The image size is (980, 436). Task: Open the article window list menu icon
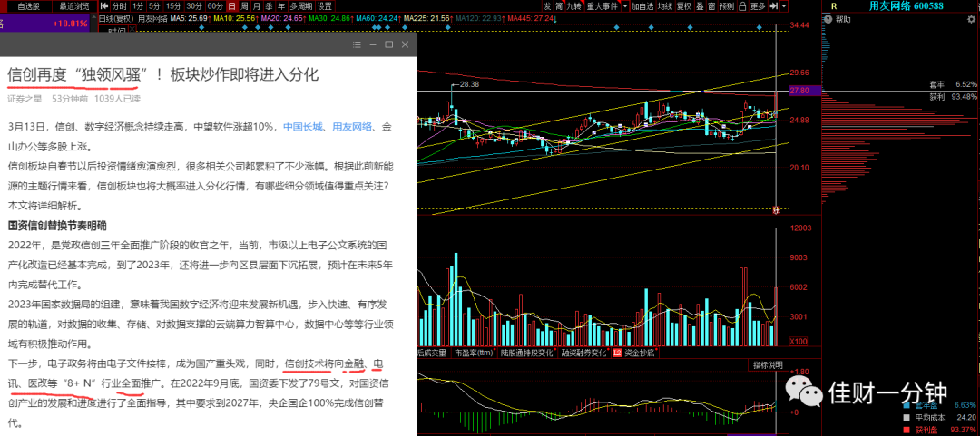pos(357,44)
